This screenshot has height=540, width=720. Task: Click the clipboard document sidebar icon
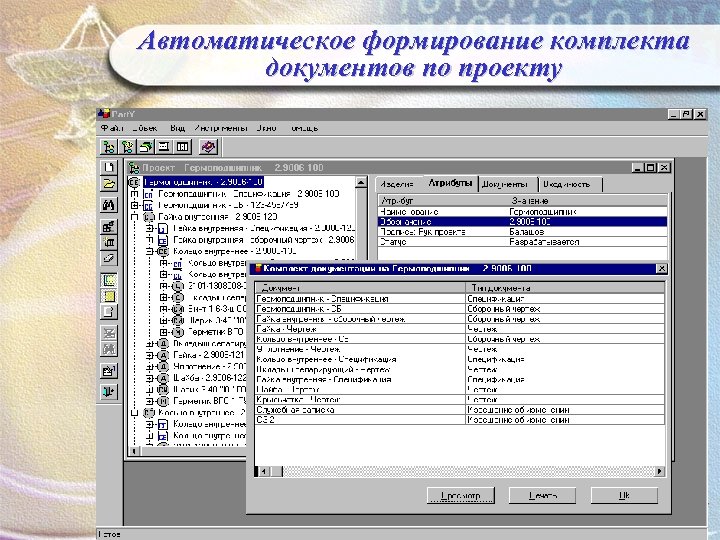(x=108, y=371)
